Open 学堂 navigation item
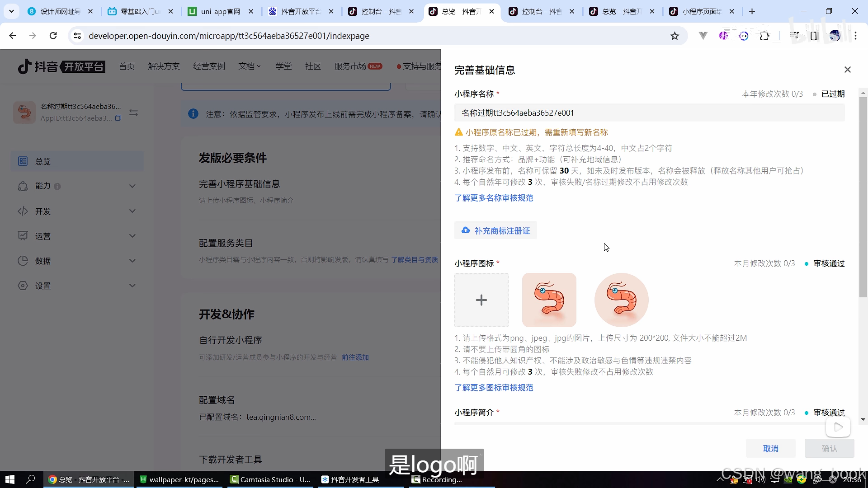Image resolution: width=868 pixels, height=488 pixels. (x=283, y=66)
